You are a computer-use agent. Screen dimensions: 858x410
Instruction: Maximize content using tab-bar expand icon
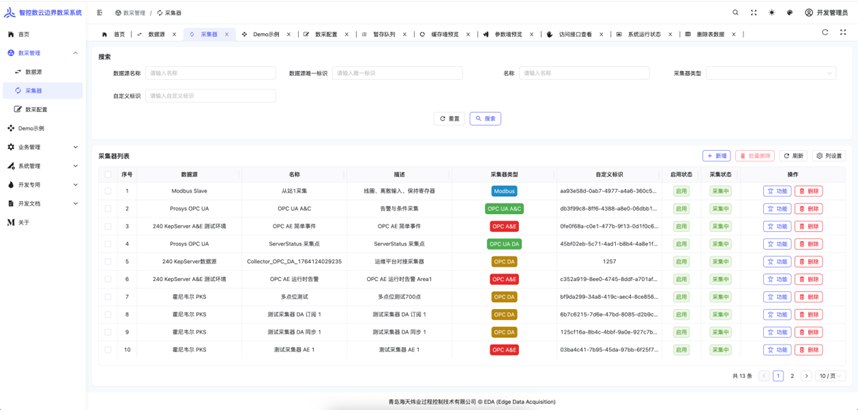tap(843, 32)
